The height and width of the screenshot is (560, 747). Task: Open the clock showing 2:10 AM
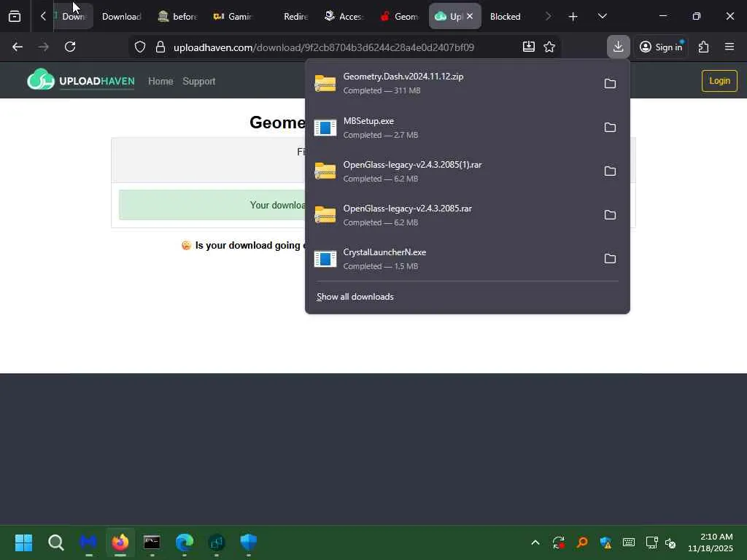click(x=711, y=542)
